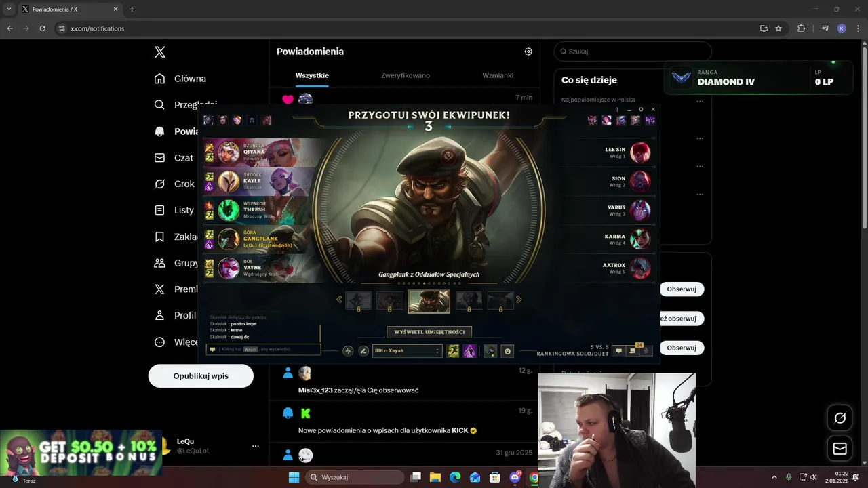Click enemy Lee Sin portrait

click(x=640, y=152)
